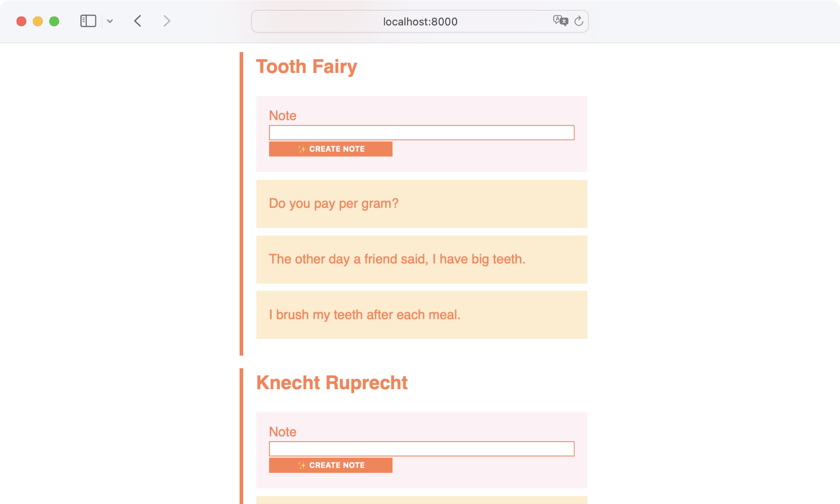Click the note about brushing teeth after meals

(421, 315)
